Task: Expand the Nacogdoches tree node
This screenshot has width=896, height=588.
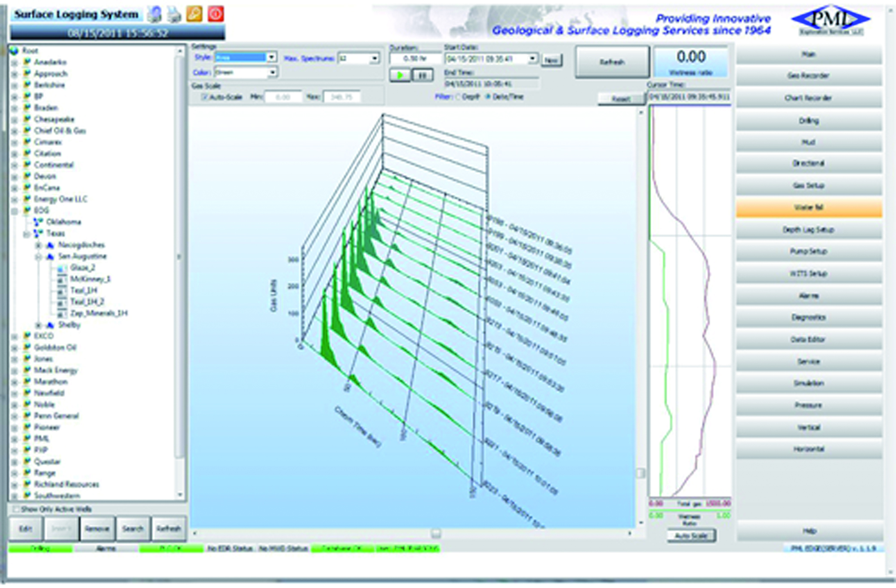Action: coord(38,245)
